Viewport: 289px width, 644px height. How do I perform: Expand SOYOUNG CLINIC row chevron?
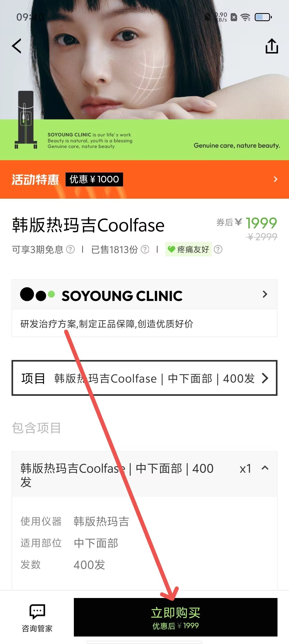265,294
